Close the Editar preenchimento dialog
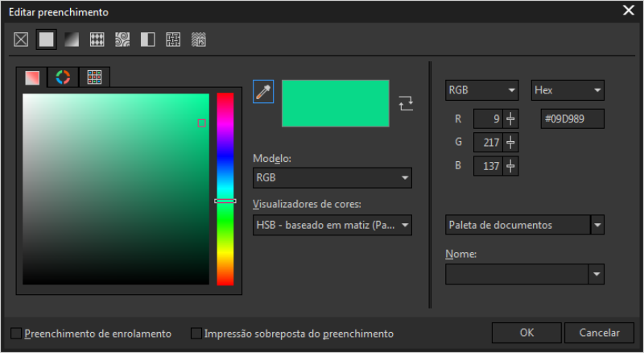 pyautogui.click(x=629, y=10)
